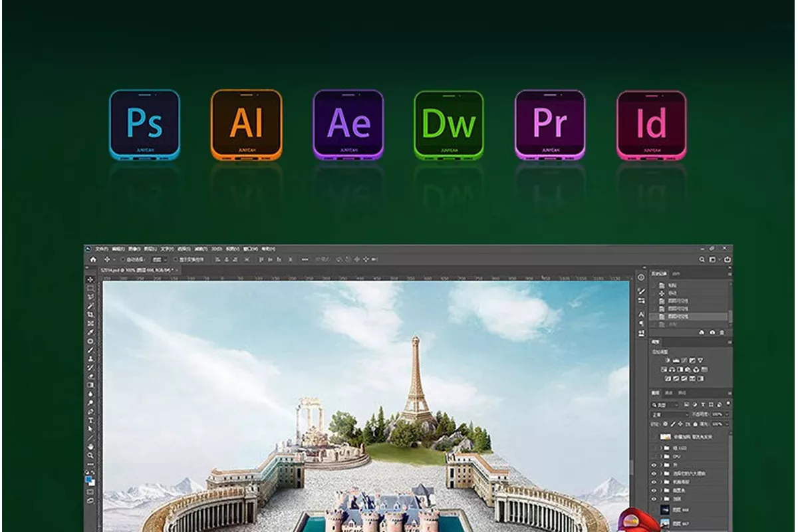The image size is (798, 532).
Task: Hide the group directly below the CPU group
Action: click(654, 464)
